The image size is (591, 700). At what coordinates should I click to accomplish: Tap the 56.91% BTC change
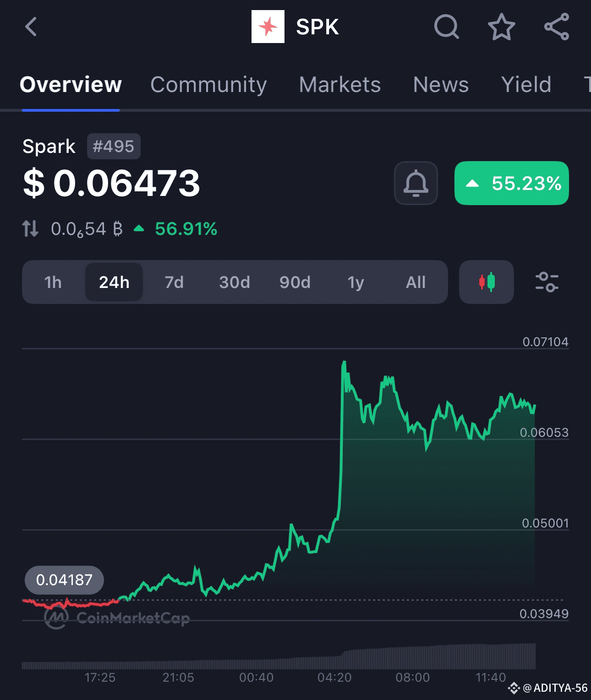pyautogui.click(x=186, y=228)
